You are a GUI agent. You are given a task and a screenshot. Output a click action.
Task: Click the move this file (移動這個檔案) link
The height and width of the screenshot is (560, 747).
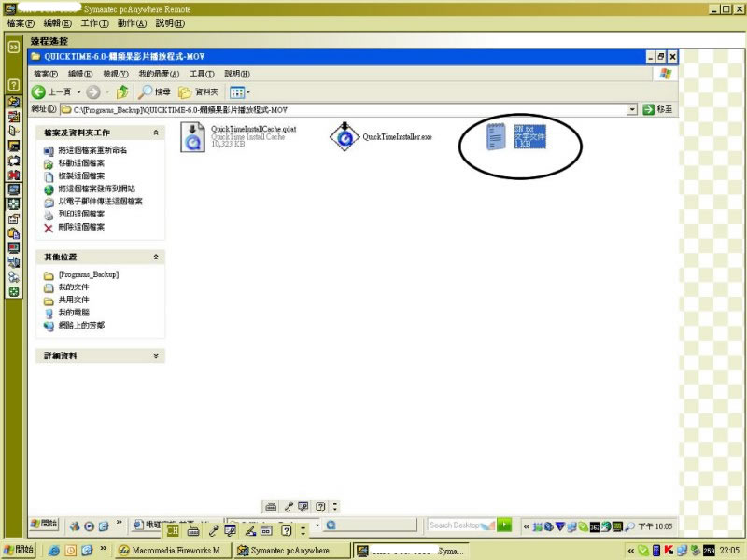tap(81, 163)
